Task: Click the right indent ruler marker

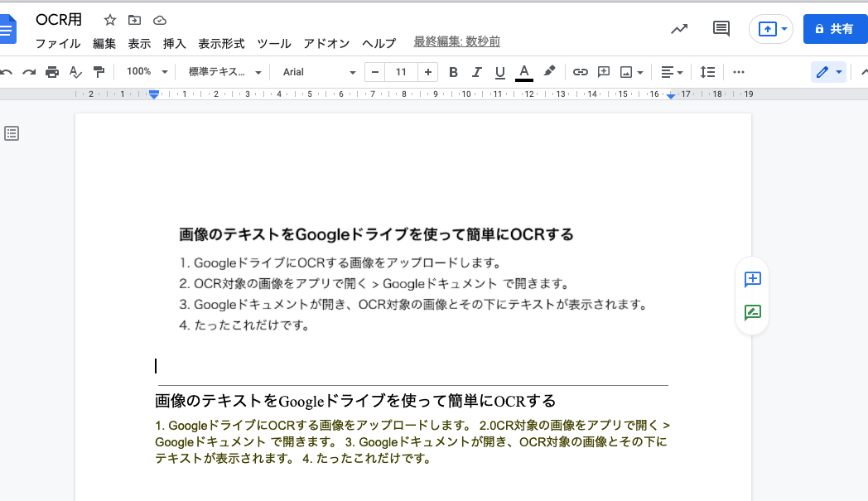Action: pyautogui.click(x=670, y=96)
